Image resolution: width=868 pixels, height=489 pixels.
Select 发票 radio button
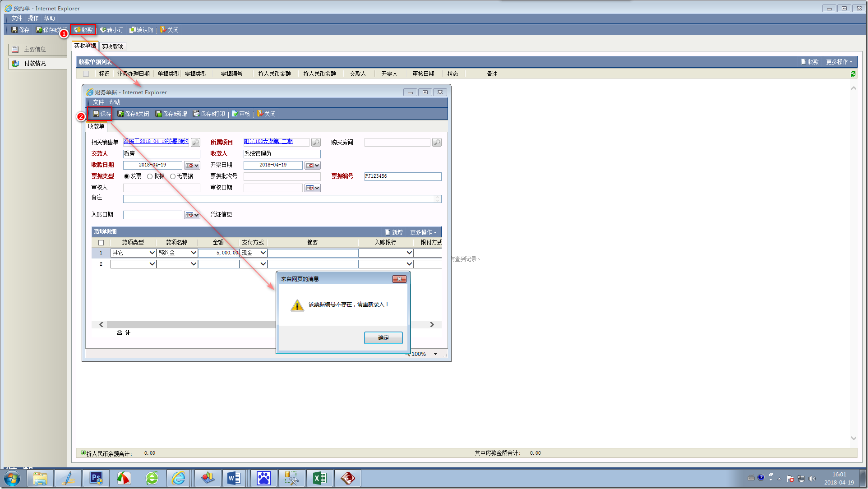tap(126, 176)
